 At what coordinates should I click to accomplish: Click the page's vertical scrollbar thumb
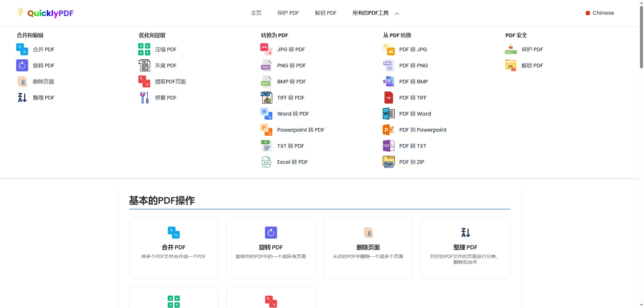[x=641, y=37]
